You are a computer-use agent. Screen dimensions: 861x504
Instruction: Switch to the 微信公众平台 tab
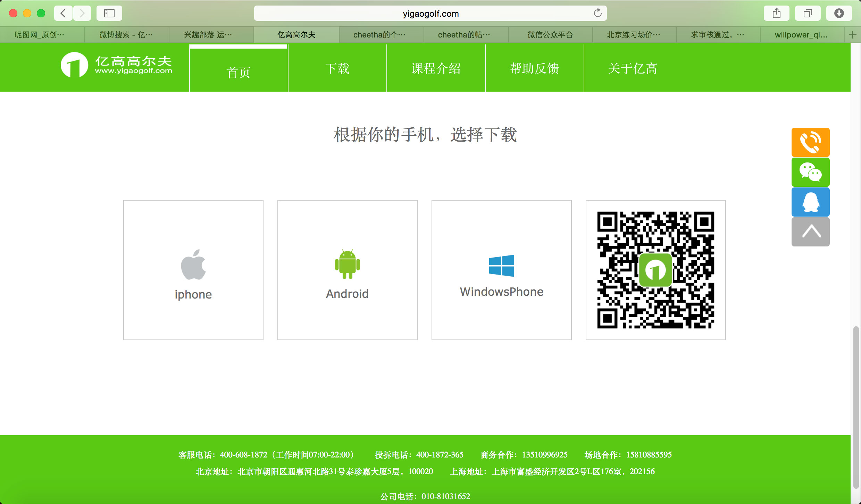[550, 35]
